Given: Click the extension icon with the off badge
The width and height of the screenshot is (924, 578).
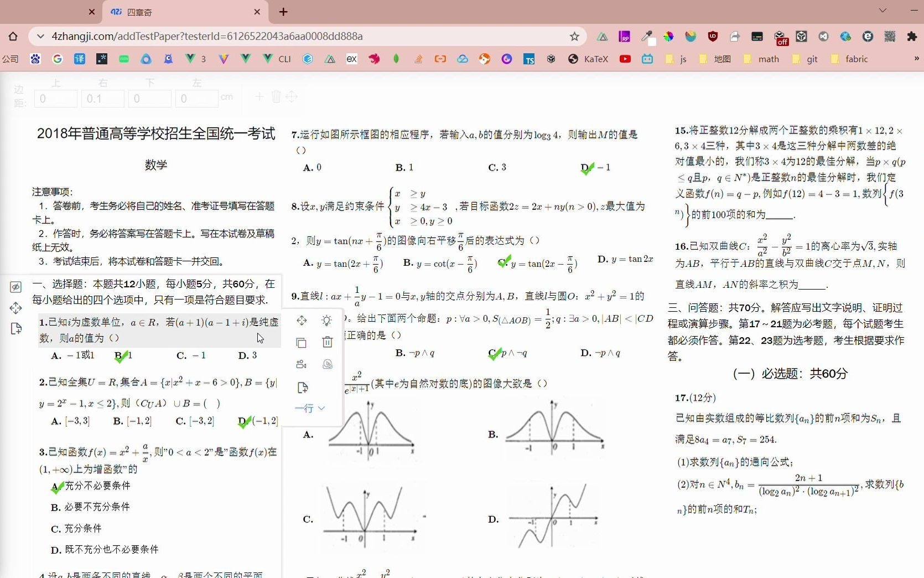Looking at the screenshot, I should click(781, 38).
